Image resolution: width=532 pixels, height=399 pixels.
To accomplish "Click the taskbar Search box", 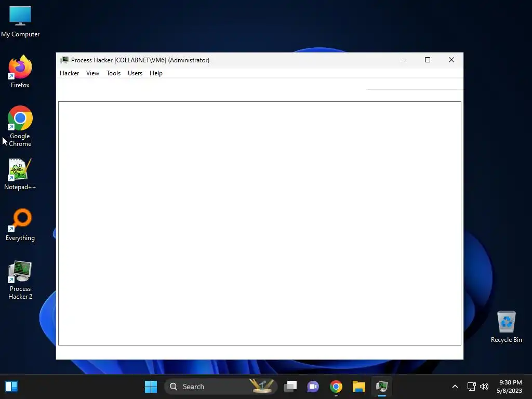I will [221, 387].
